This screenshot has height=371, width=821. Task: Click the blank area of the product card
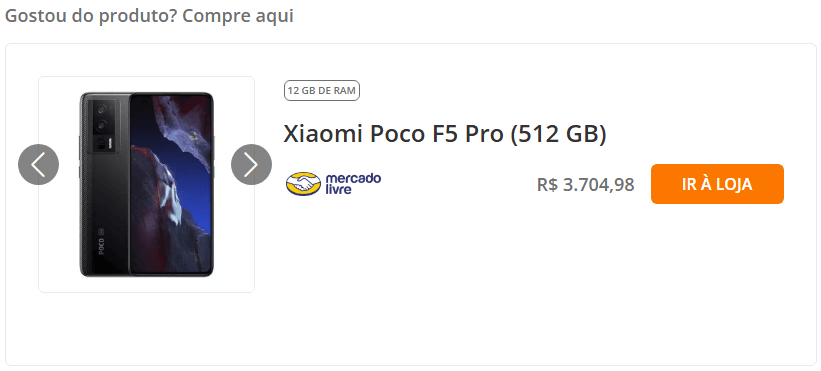pos(524,293)
